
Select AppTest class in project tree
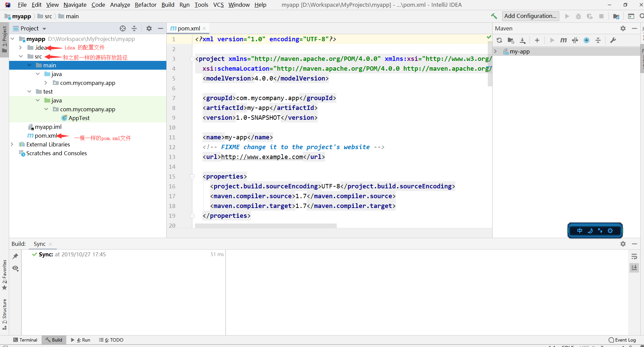[79, 118]
